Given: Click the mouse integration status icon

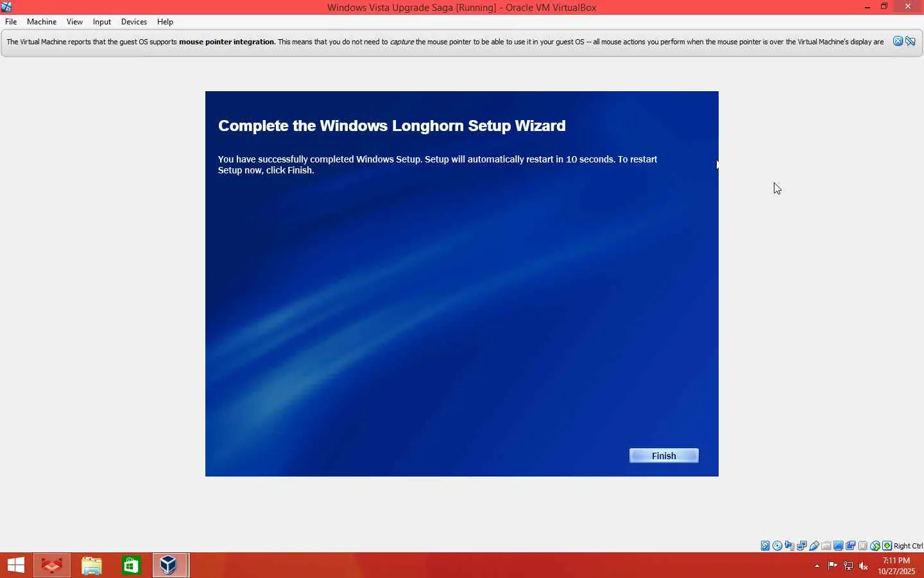Looking at the screenshot, I should tap(875, 546).
